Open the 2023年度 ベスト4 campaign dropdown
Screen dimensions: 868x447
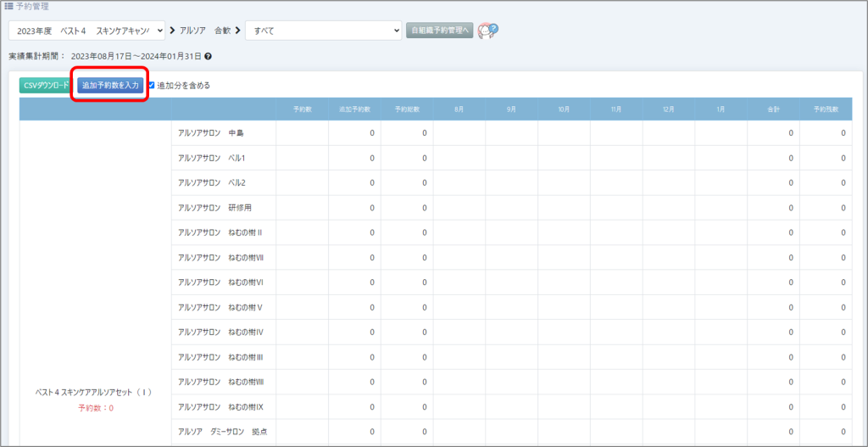pos(86,31)
